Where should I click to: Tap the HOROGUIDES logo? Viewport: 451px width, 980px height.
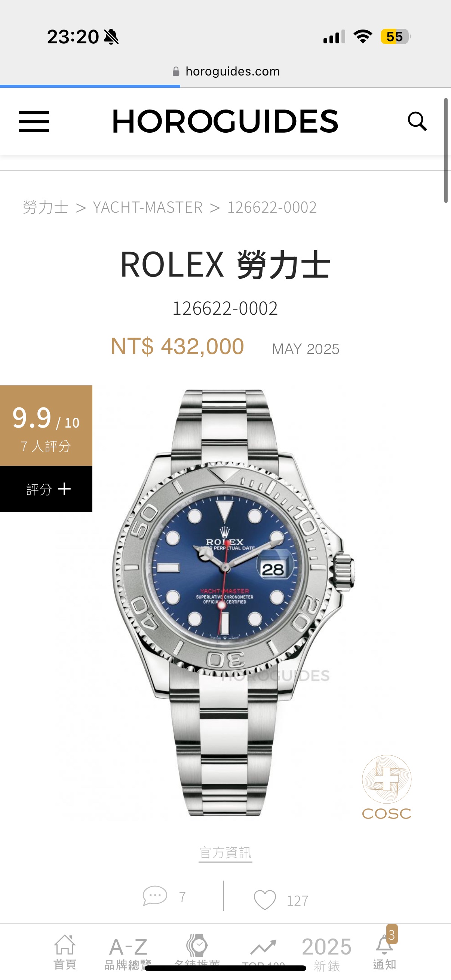[x=225, y=121]
